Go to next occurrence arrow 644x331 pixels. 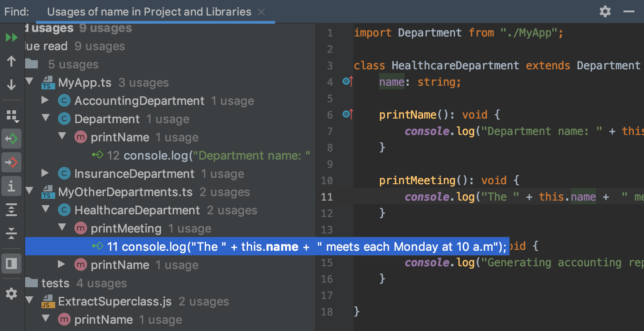[x=11, y=85]
